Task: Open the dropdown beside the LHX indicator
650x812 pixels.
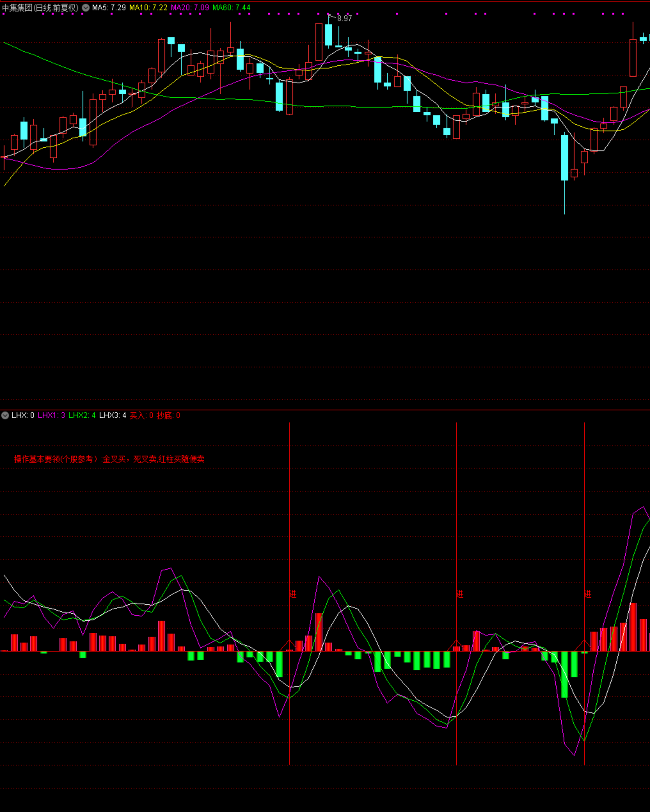Action: 5,415
